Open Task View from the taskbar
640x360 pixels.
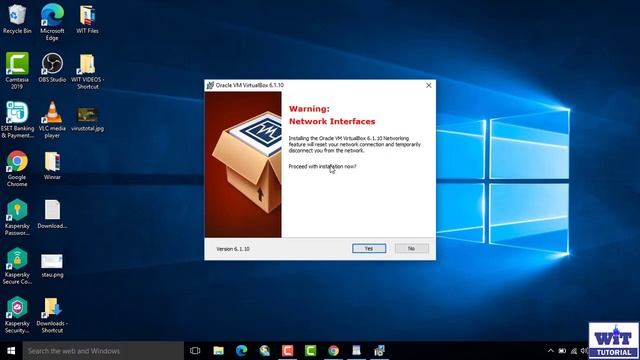click(x=195, y=351)
